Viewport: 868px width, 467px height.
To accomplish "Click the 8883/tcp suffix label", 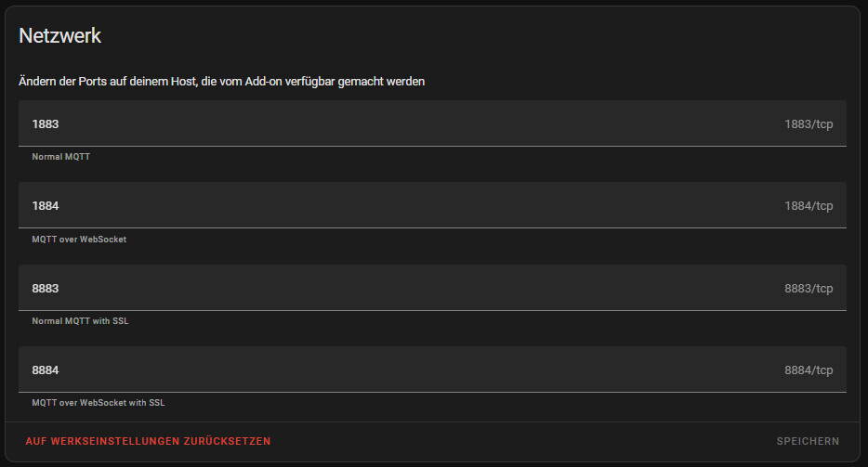I will click(x=808, y=288).
